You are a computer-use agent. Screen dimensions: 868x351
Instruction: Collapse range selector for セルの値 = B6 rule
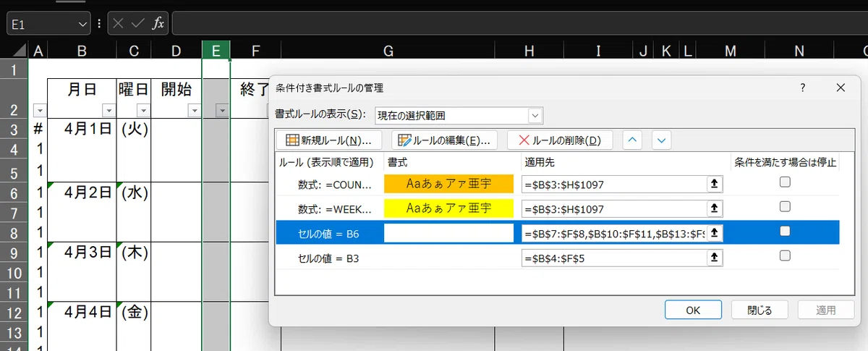pyautogui.click(x=715, y=233)
